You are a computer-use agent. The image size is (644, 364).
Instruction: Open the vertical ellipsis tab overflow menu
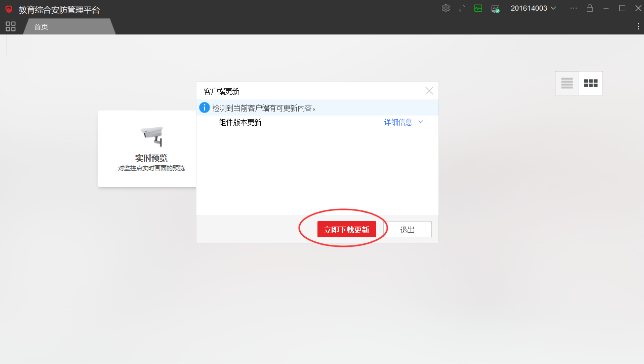(x=638, y=26)
